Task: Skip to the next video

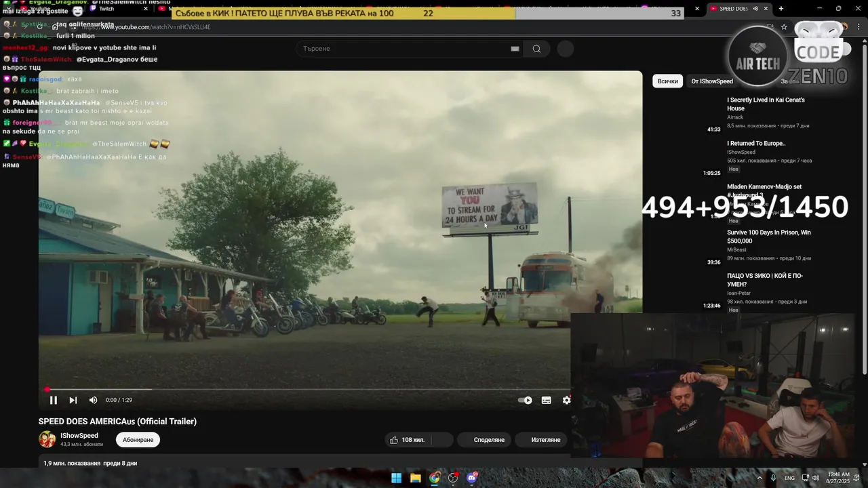Action: click(x=73, y=400)
